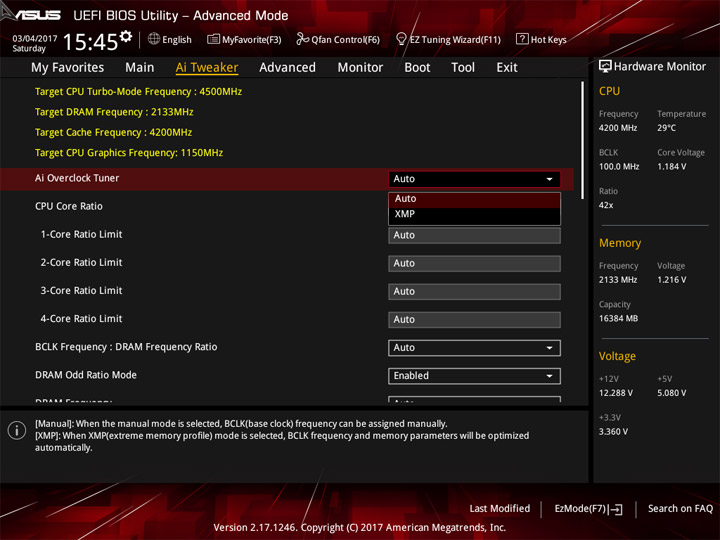Screen dimensions: 720x540
Task: Click the DRAM Frequency dropdown at bottom
Action: (474, 399)
